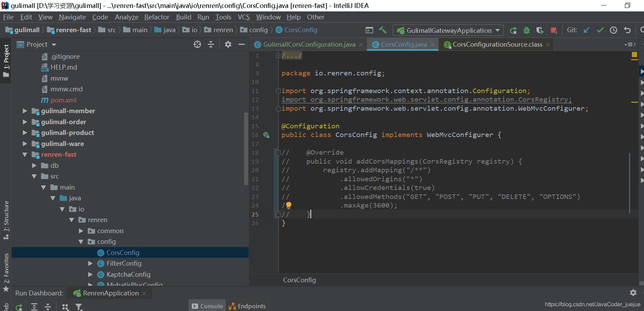This screenshot has height=311, width=644.
Task: Click the Build Project hammer icon
Action: pos(383,30)
